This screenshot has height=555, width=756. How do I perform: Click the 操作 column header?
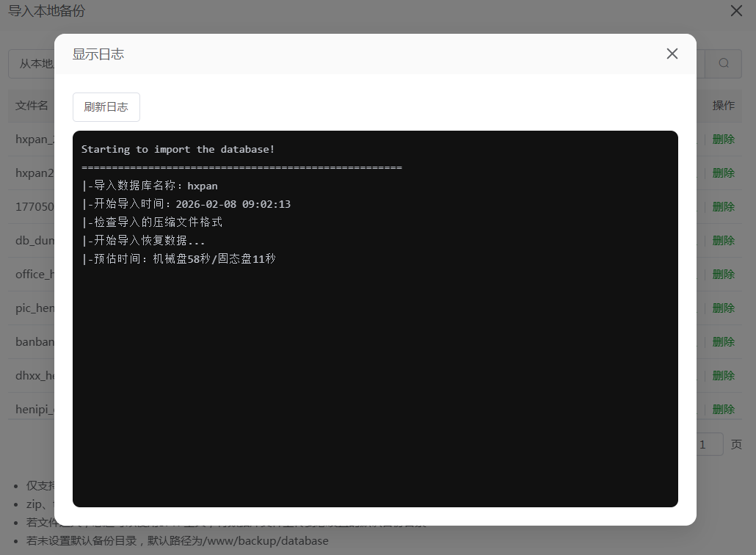click(x=724, y=105)
